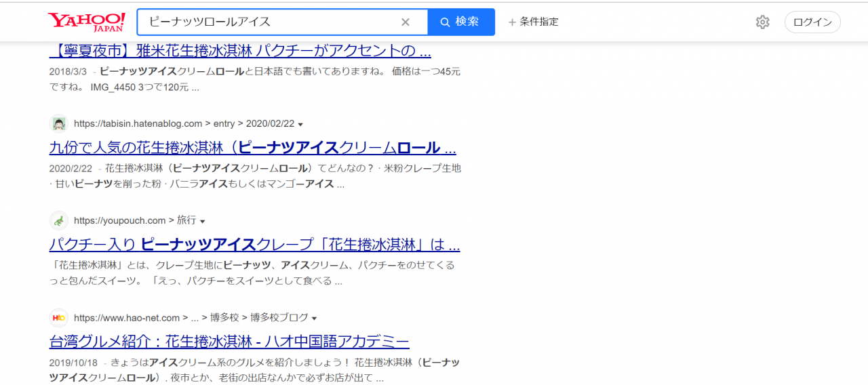Viewport: 868px width, 385px height.
Task: Expand dropdown arrow next to youpouch.com 旅行
Action: point(202,221)
